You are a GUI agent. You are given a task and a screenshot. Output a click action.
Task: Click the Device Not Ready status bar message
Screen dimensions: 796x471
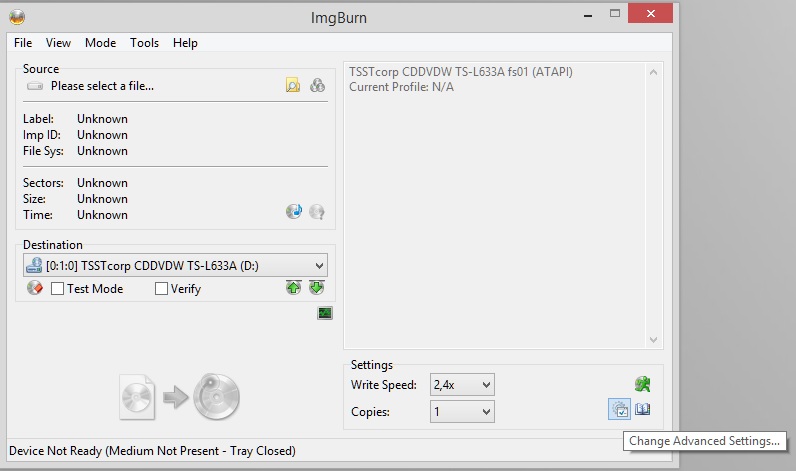[x=152, y=451]
